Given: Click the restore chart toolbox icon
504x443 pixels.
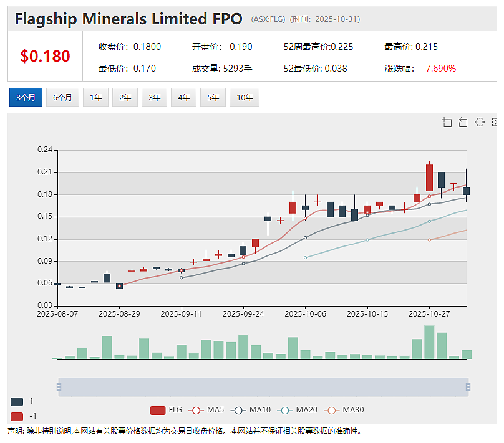Looking at the screenshot, I should coord(479,122).
